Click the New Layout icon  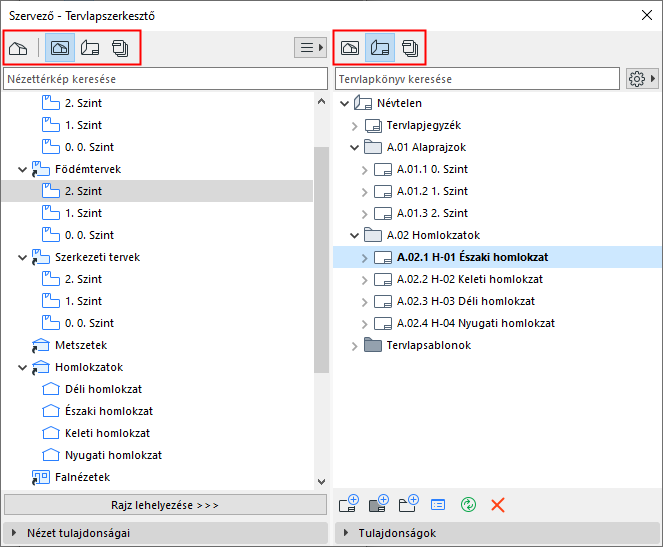(x=349, y=504)
